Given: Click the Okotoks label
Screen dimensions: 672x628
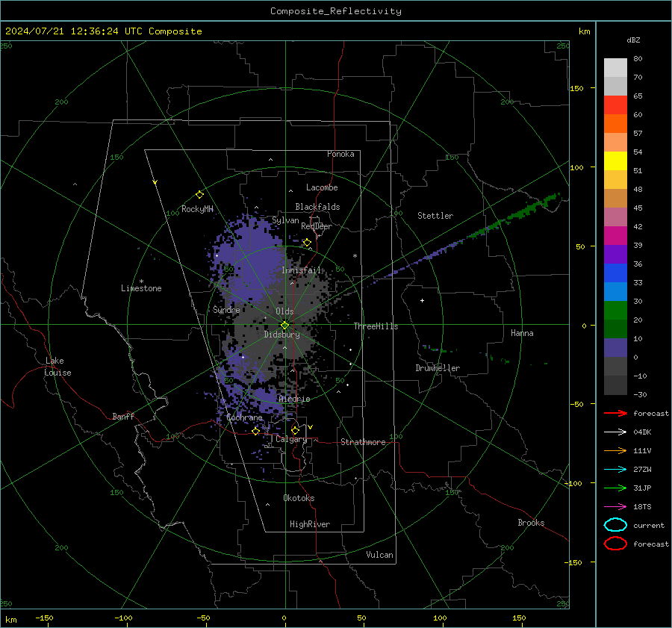Looking at the screenshot, I should pos(299,498).
